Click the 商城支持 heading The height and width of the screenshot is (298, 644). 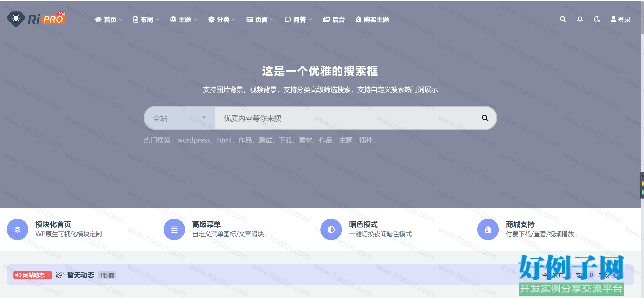pyautogui.click(x=520, y=224)
